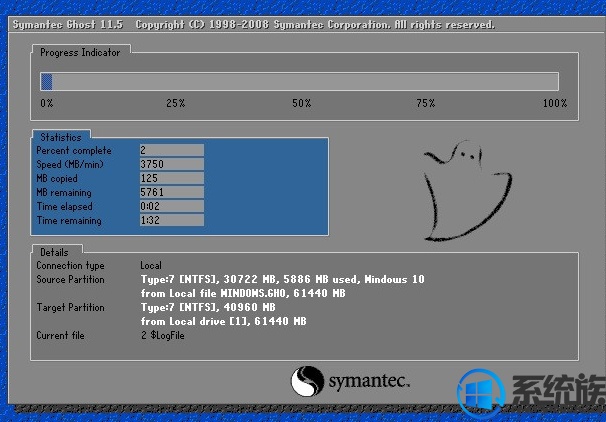
Task: Click the connection type value Local
Action: coord(151,265)
